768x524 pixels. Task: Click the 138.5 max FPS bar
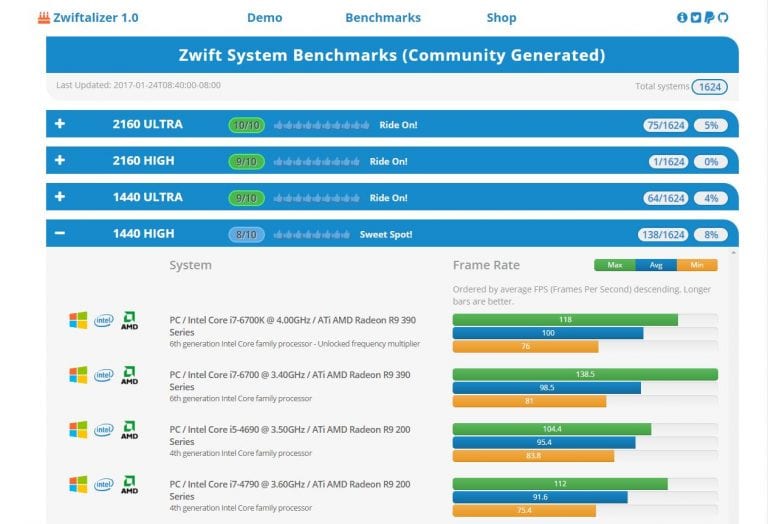coord(585,375)
